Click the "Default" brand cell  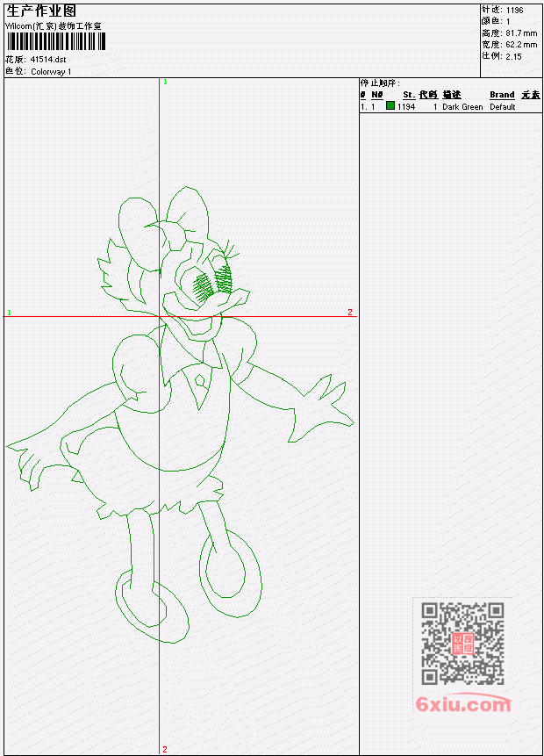click(x=502, y=106)
